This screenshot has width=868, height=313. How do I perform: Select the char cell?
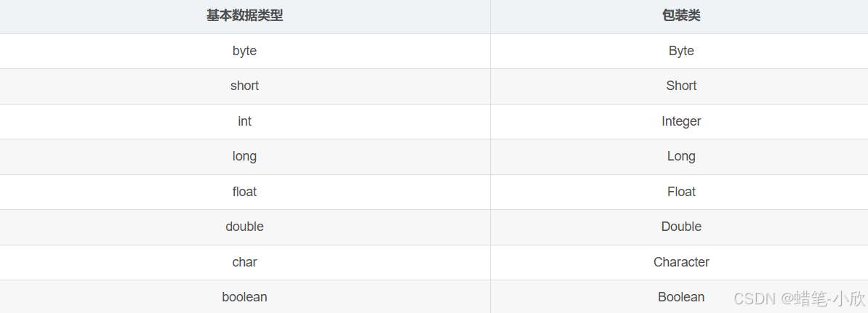coord(244,262)
